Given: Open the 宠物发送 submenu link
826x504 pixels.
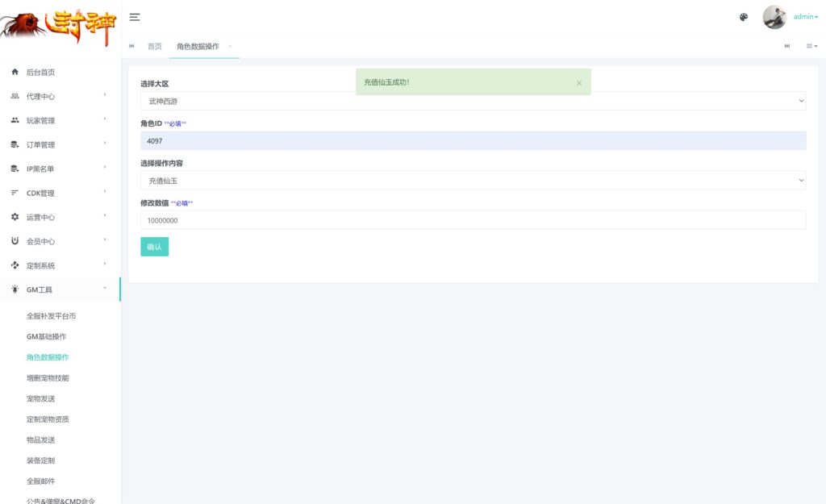Looking at the screenshot, I should pos(40,398).
